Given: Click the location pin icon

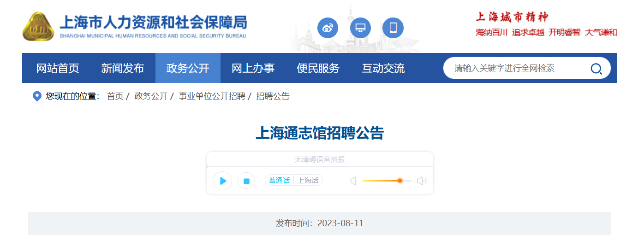Looking at the screenshot, I should (37, 96).
